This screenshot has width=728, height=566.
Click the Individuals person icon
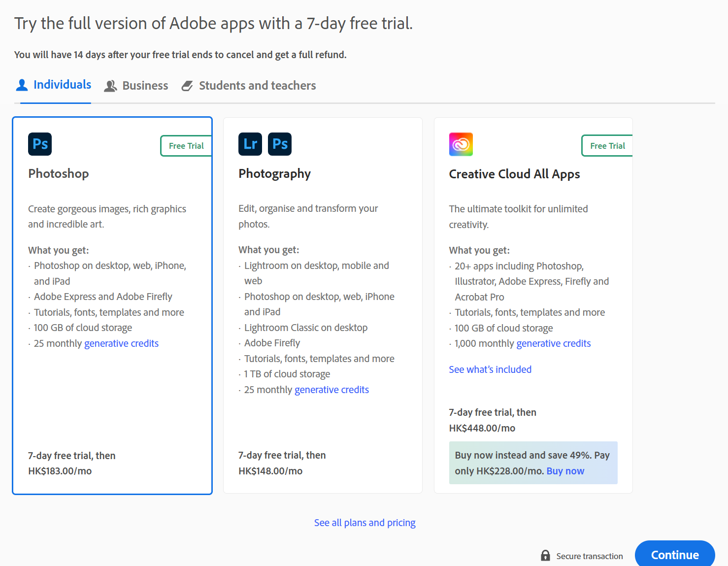click(22, 85)
